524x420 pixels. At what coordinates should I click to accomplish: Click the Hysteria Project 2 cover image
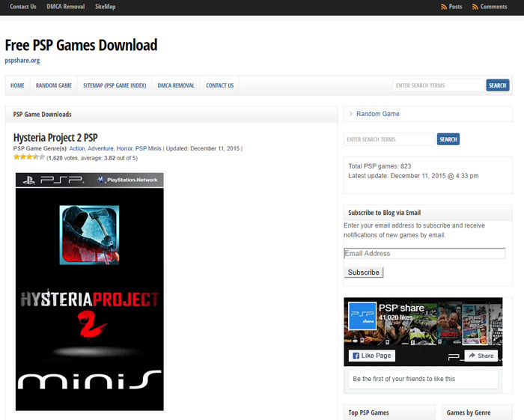click(90, 292)
